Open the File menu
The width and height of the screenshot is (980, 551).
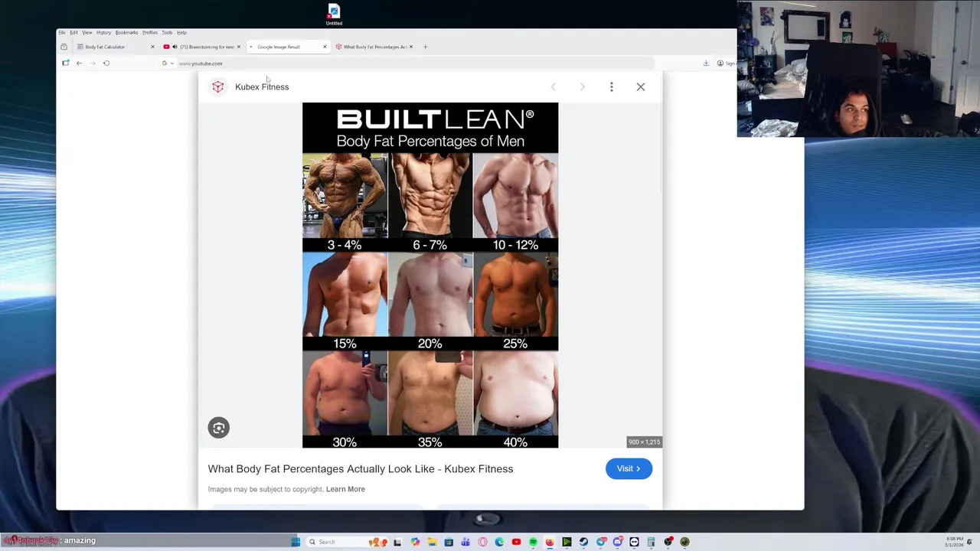pos(62,33)
